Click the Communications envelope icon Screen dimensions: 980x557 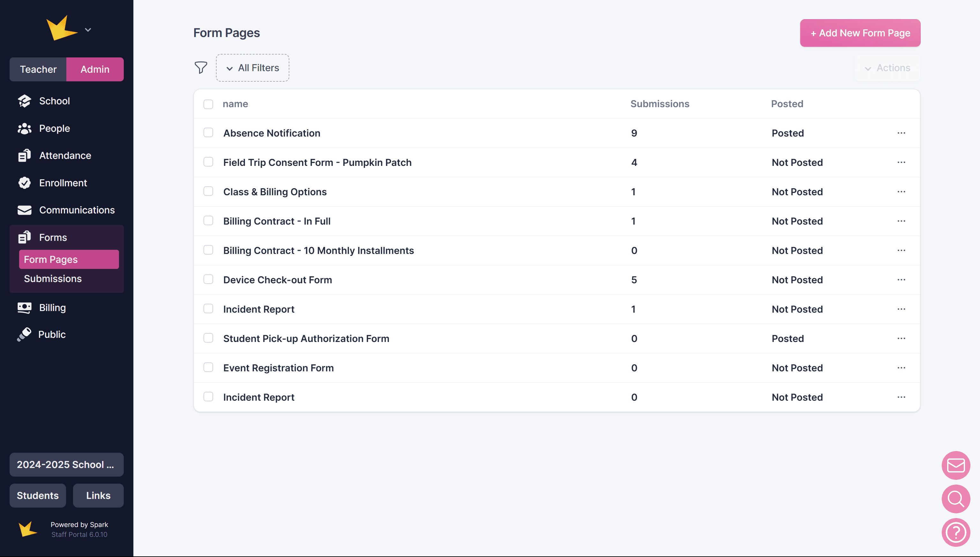click(x=25, y=210)
